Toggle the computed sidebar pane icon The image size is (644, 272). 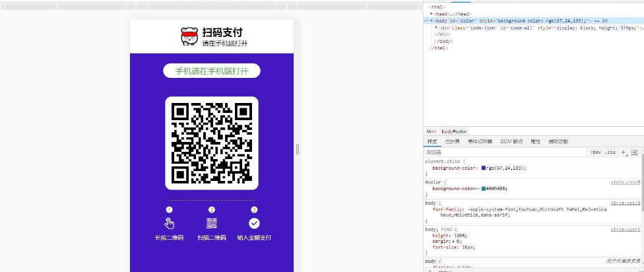pyautogui.click(x=634, y=152)
